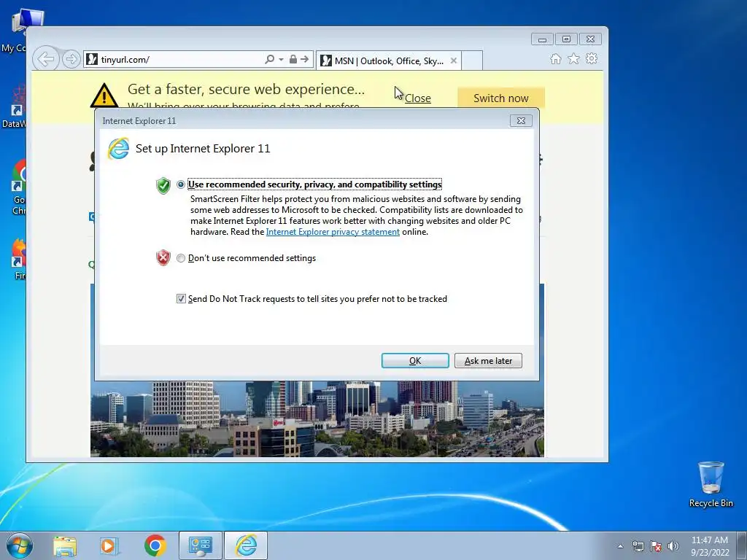Select the DataW desktop shortcut
The image size is (747, 560).
tap(13, 107)
